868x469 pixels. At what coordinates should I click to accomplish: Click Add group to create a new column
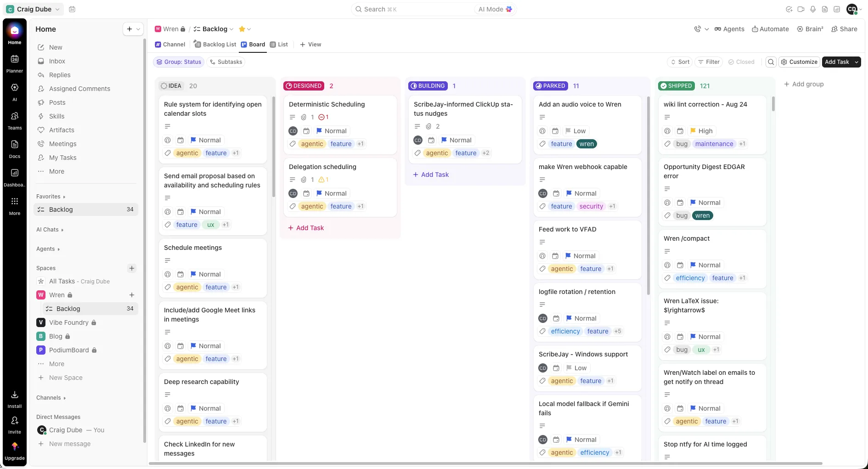coord(804,84)
